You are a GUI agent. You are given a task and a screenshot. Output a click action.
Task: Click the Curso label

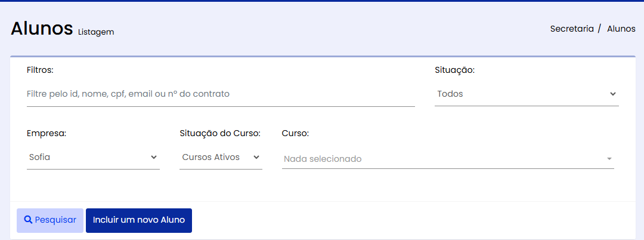click(x=295, y=133)
